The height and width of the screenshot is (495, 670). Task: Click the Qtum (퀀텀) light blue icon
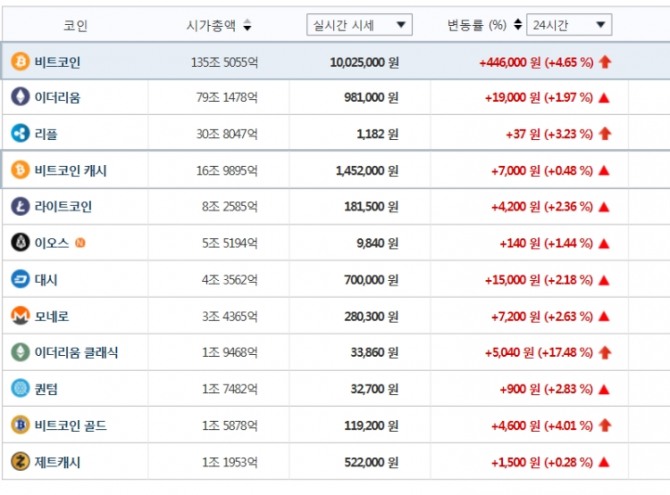[x=20, y=389]
